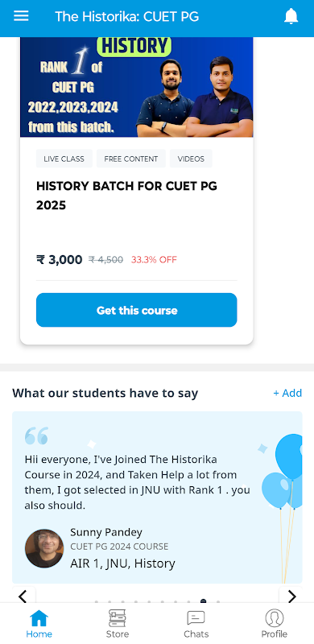Open notifications bell

[x=291, y=16]
